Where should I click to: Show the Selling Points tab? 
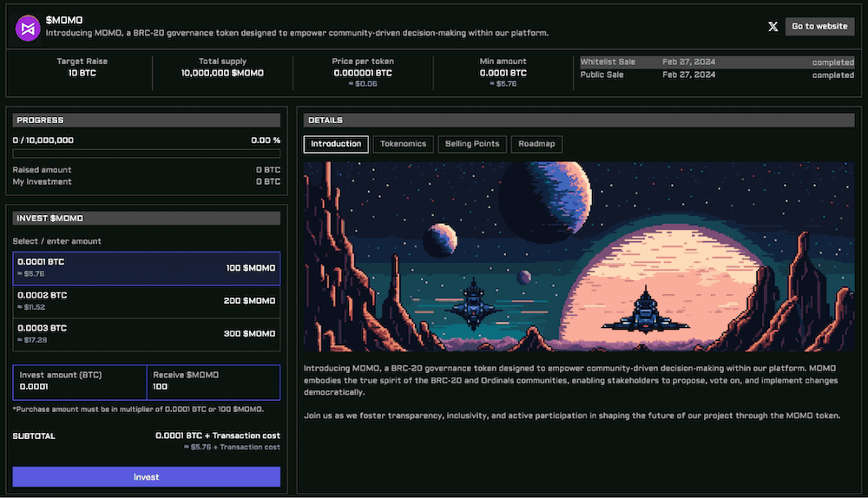click(472, 144)
